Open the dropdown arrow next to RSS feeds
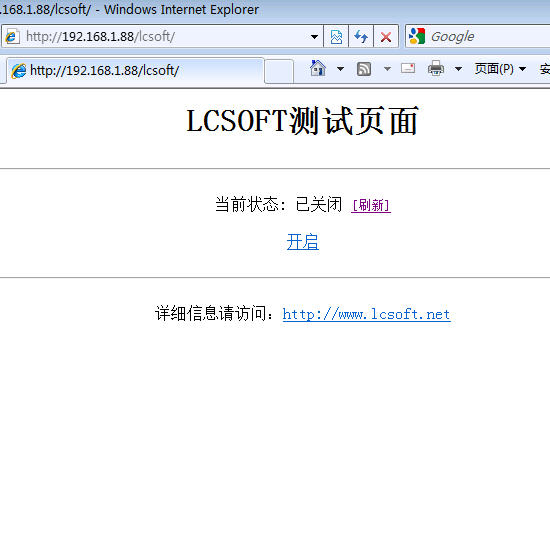 pyautogui.click(x=387, y=69)
